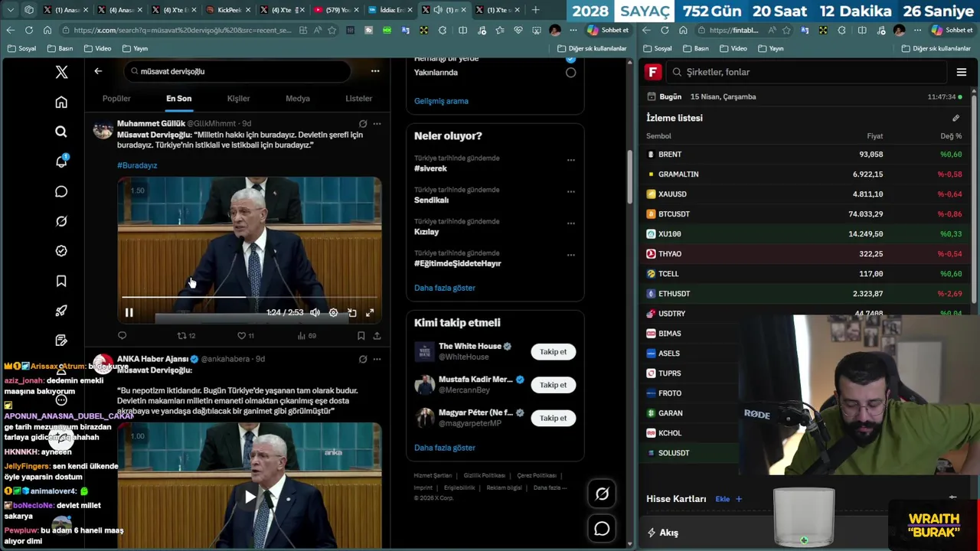Switch to Kişiler search tab
This screenshot has height=551, width=980.
click(238, 98)
